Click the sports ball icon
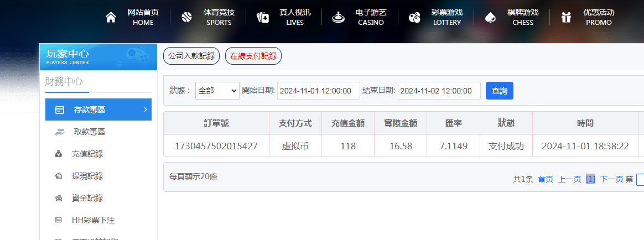644x240 pixels. pyautogui.click(x=186, y=18)
